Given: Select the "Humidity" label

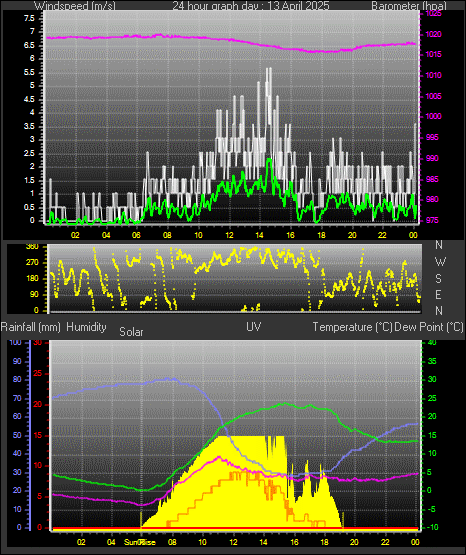Looking at the screenshot, I should coord(86,327).
